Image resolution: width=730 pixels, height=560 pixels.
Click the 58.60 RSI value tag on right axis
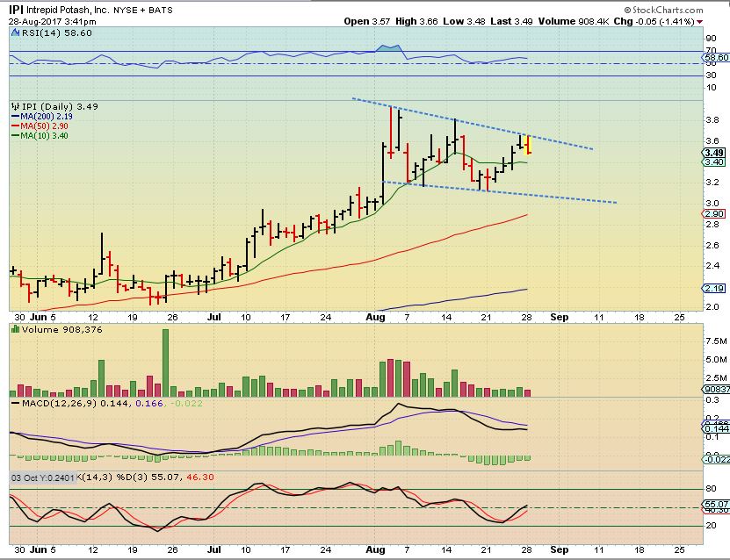click(x=716, y=58)
